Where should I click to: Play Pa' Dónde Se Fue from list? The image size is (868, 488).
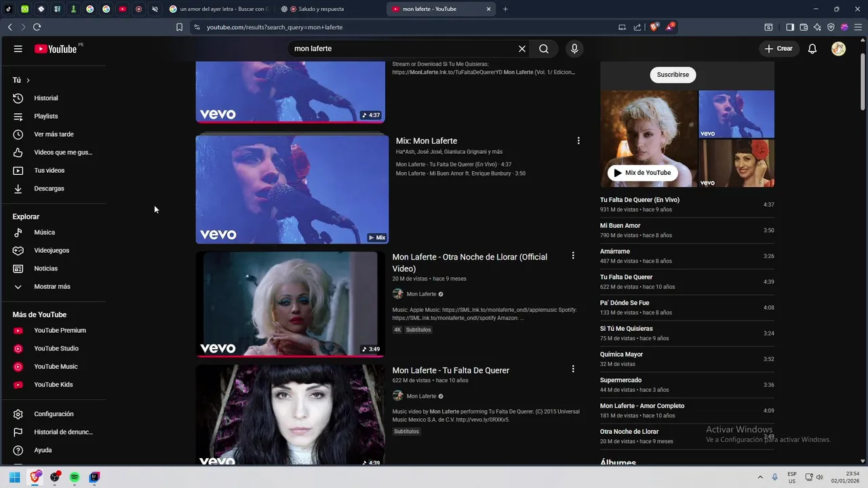tap(687, 307)
